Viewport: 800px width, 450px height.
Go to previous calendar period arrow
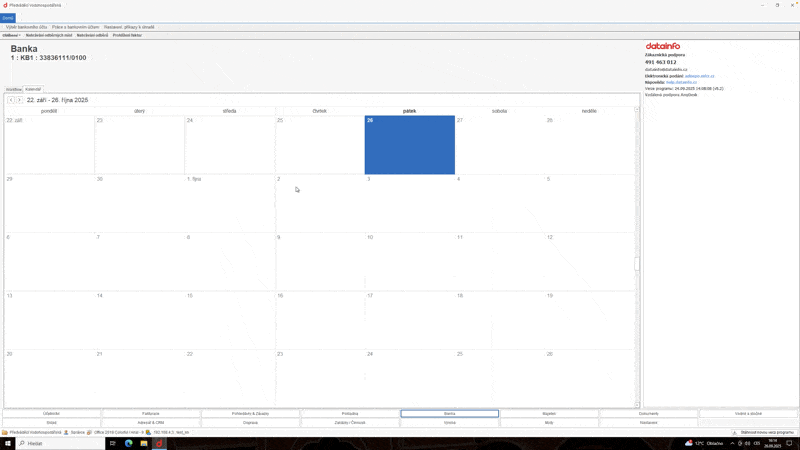(x=11, y=100)
